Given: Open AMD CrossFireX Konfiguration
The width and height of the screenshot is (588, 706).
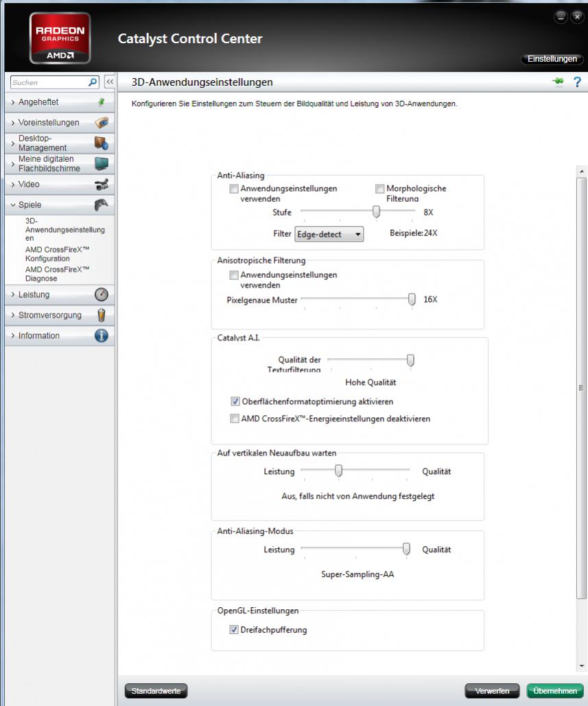Looking at the screenshot, I should click(57, 254).
